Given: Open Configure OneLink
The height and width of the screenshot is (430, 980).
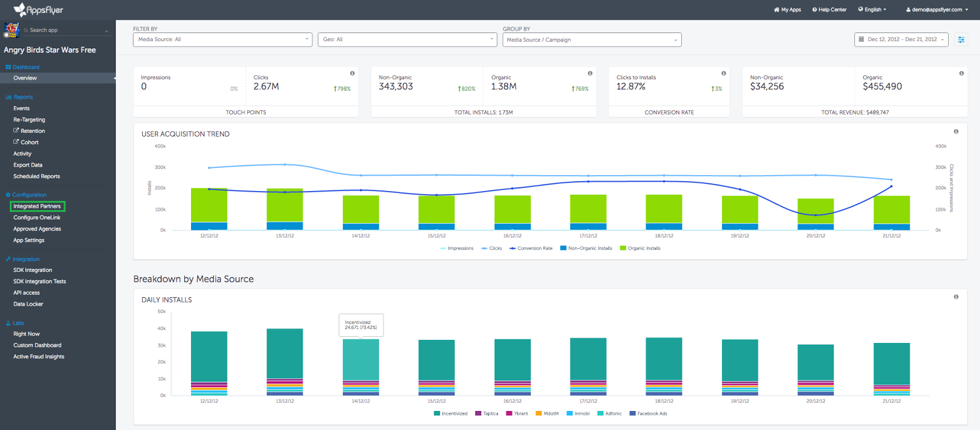Looking at the screenshot, I should coord(37,217).
